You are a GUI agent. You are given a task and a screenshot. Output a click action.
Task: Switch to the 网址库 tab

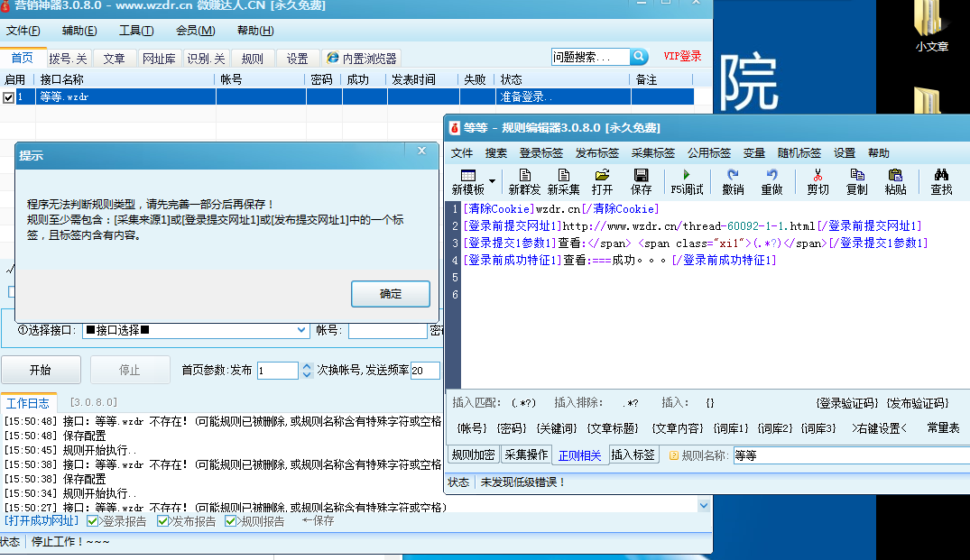pos(159,59)
